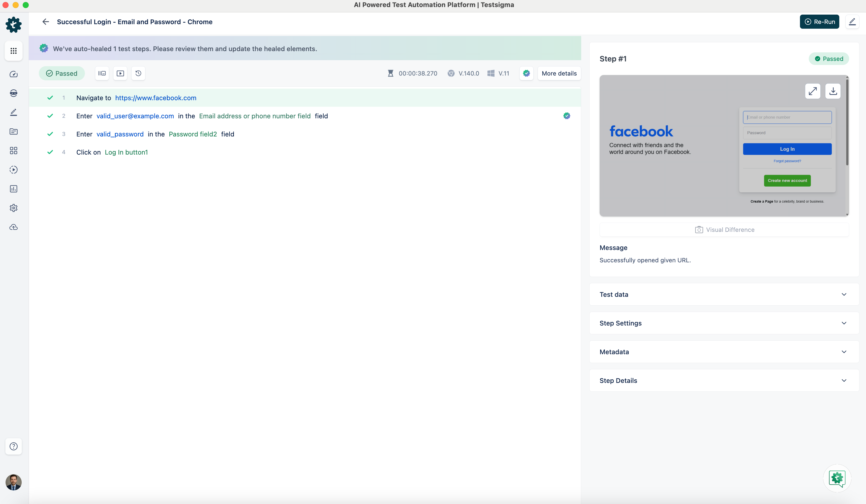
Task: Select step 4 Click on Log In button1
Action: point(112,152)
